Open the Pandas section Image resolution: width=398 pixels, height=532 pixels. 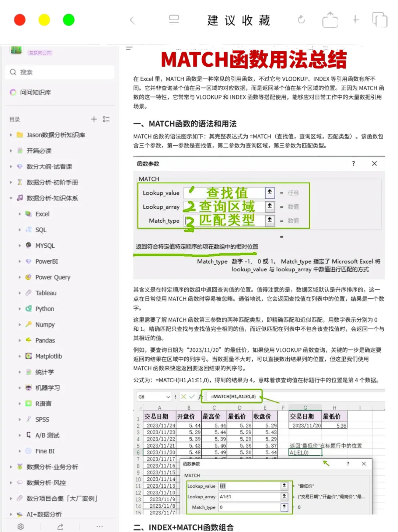(x=45, y=340)
